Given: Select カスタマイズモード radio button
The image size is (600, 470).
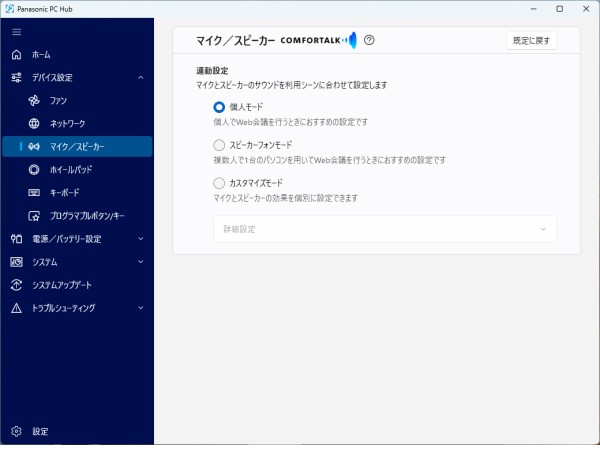Looking at the screenshot, I should (x=219, y=183).
